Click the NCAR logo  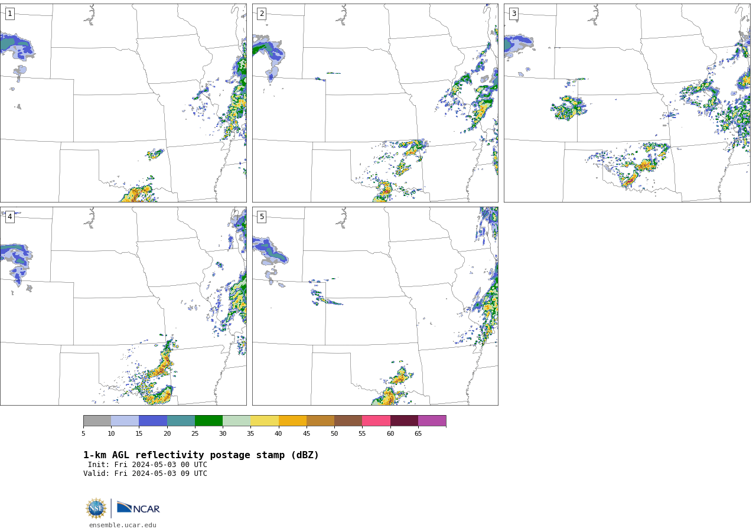pos(138,508)
